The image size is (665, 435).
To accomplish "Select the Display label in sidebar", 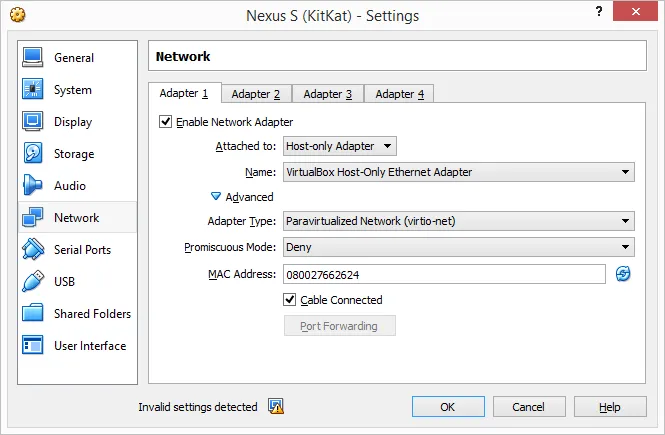I will click(x=73, y=122).
